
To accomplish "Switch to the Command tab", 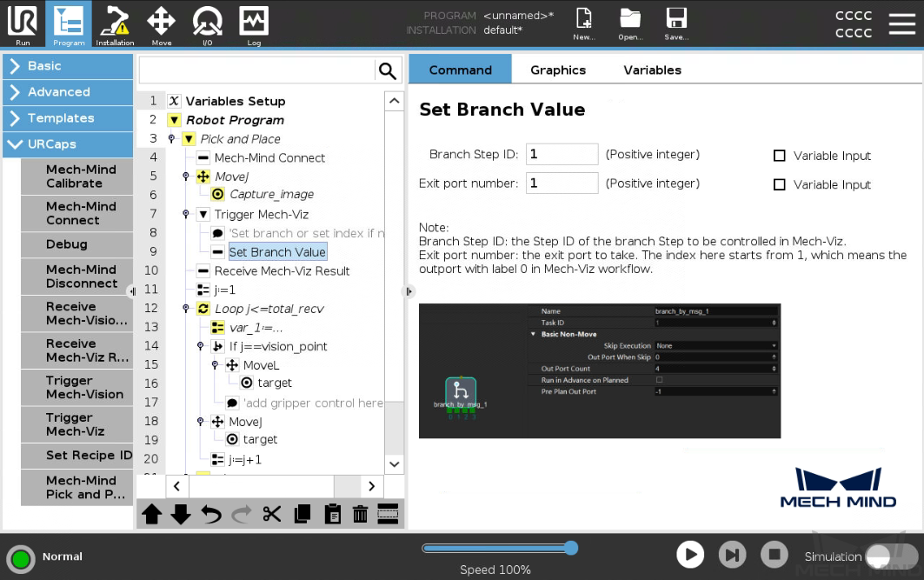I will tap(460, 70).
